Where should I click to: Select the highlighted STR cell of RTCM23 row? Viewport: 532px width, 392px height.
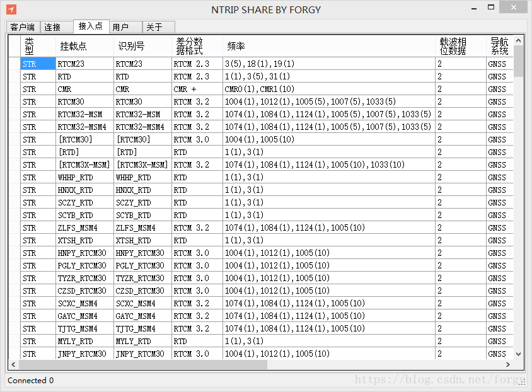click(38, 64)
